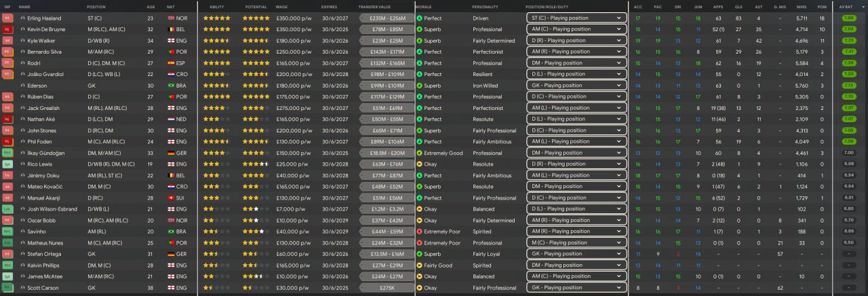The height and width of the screenshot is (296, 868).
Task: Click the status badge beside Kyle Walker
Action: (7, 41)
